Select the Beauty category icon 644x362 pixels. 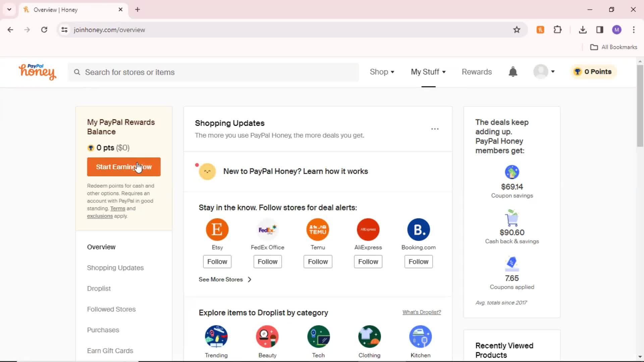tap(267, 337)
